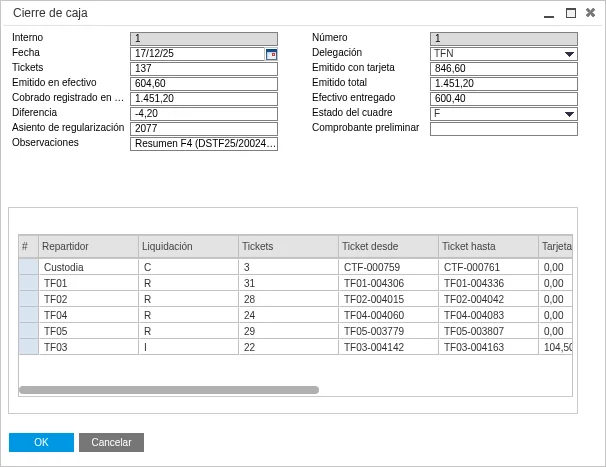Viewport: 606px width, 467px height.
Task: Select the row selector for TF01
Action: pos(29,283)
